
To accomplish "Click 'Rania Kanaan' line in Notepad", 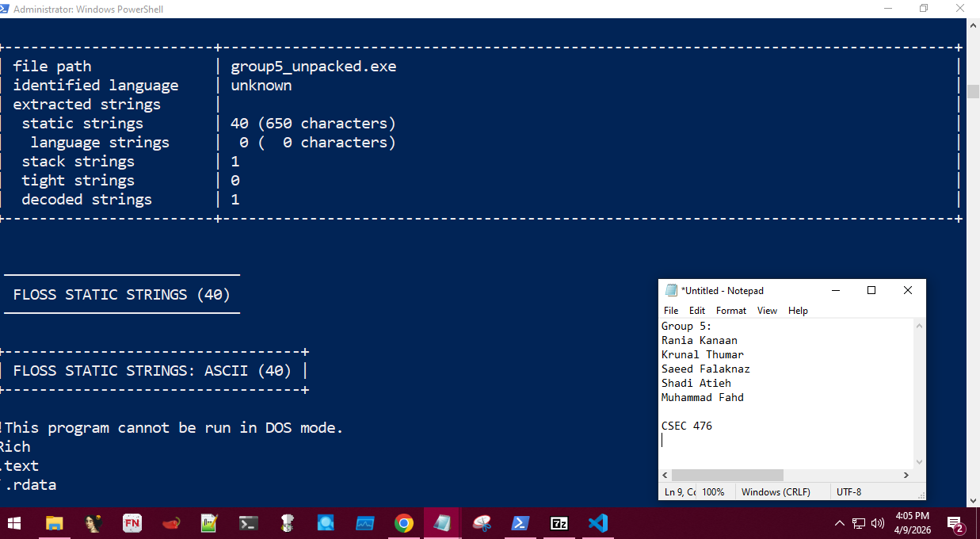I will 700,340.
